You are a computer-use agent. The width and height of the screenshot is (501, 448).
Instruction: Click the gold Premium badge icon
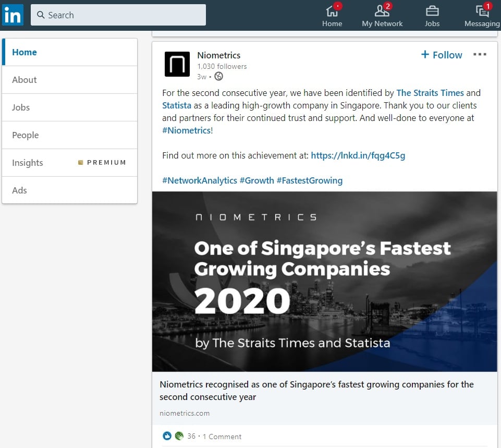click(x=80, y=163)
